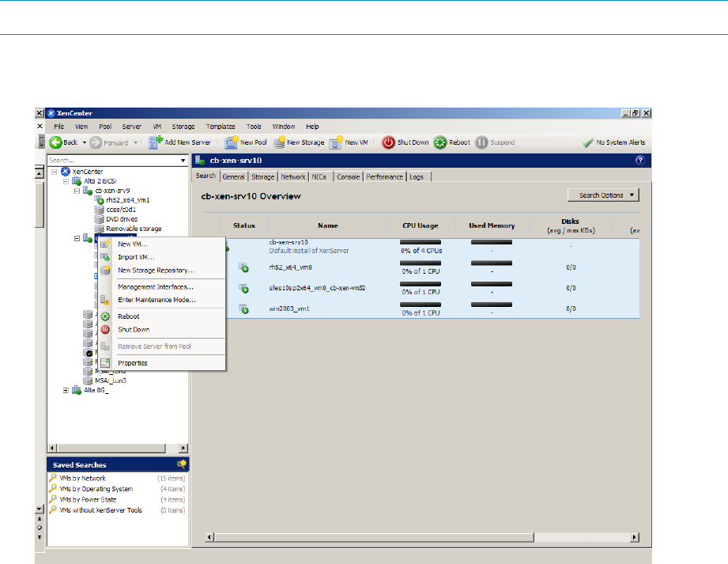
Task: Sort by the CPU Usage column header
Action: [421, 225]
